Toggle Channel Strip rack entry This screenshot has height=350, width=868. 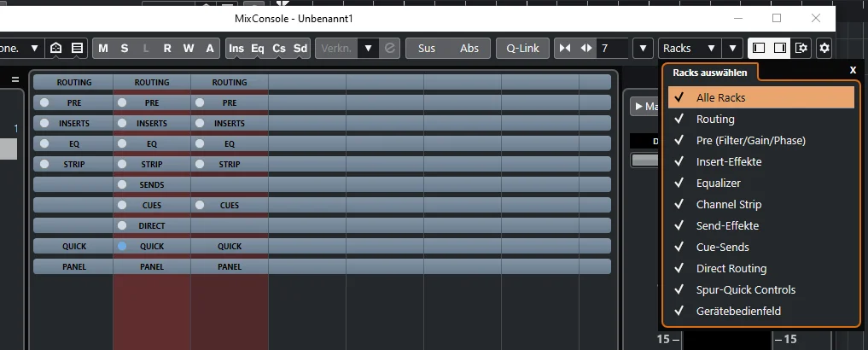click(x=761, y=204)
